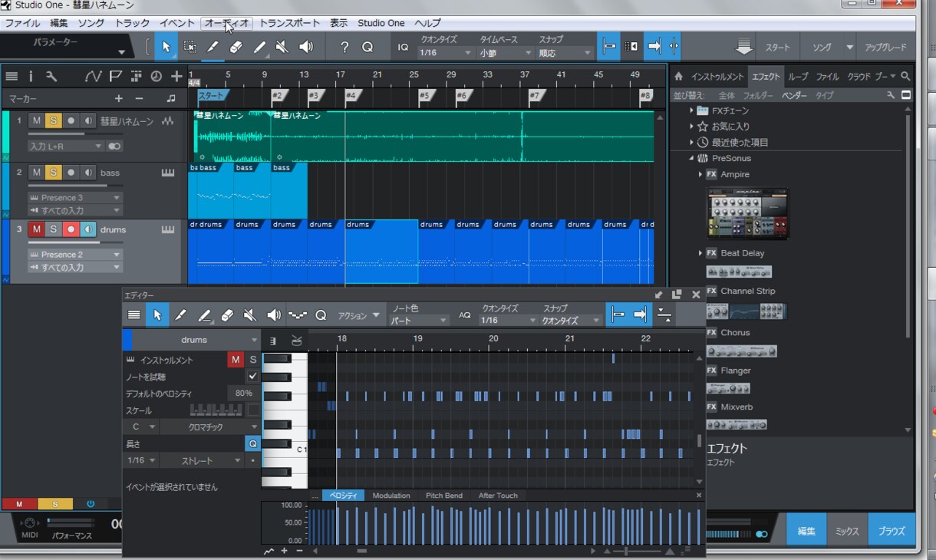The width and height of the screenshot is (936, 560).
Task: Open the editor's アクション dropdown
Action: 359,315
